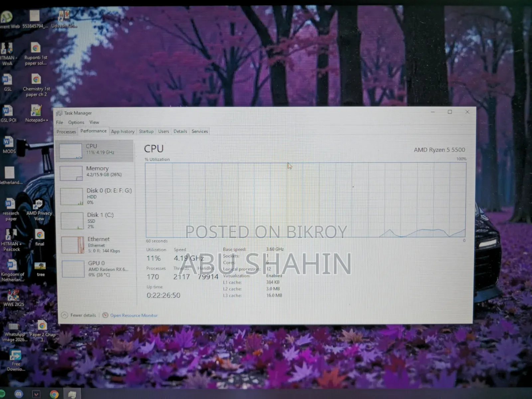Open the Options menu in Task Manager
The image size is (532, 399).
point(76,122)
